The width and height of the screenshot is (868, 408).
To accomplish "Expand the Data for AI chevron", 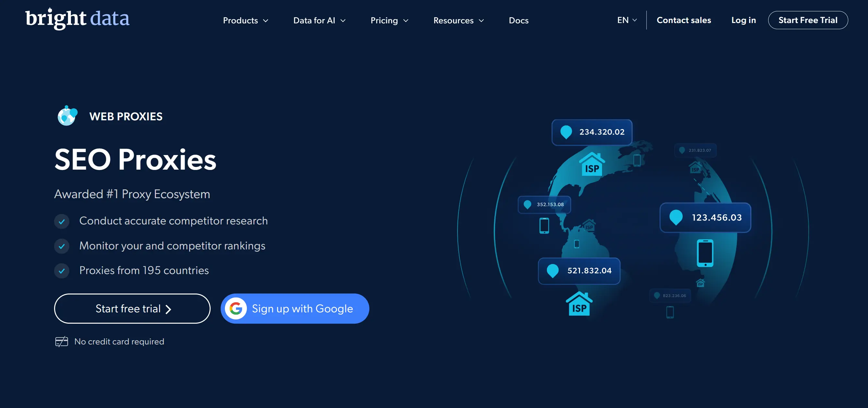I will 343,21.
